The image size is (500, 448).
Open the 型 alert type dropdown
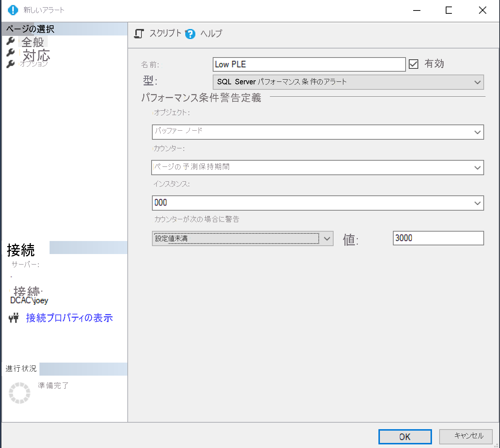(x=478, y=82)
